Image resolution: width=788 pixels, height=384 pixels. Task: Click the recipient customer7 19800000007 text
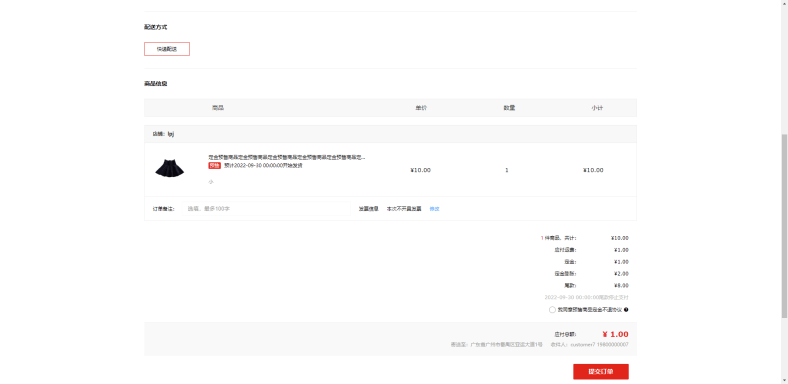point(589,345)
